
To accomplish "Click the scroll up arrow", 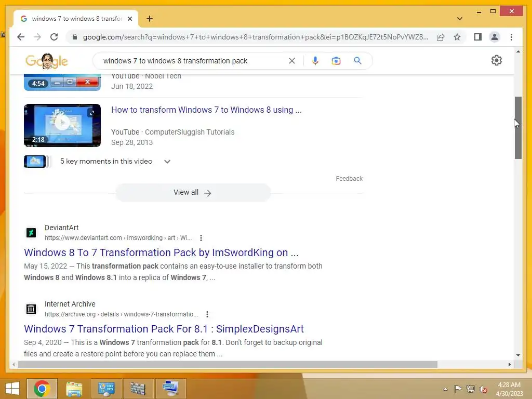I will coord(518,51).
